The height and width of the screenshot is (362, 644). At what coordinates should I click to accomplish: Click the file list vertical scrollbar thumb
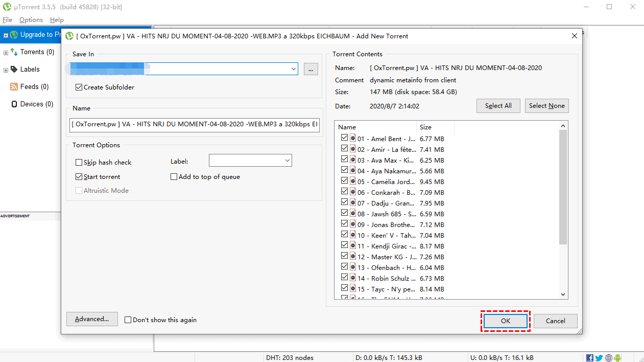(563, 187)
